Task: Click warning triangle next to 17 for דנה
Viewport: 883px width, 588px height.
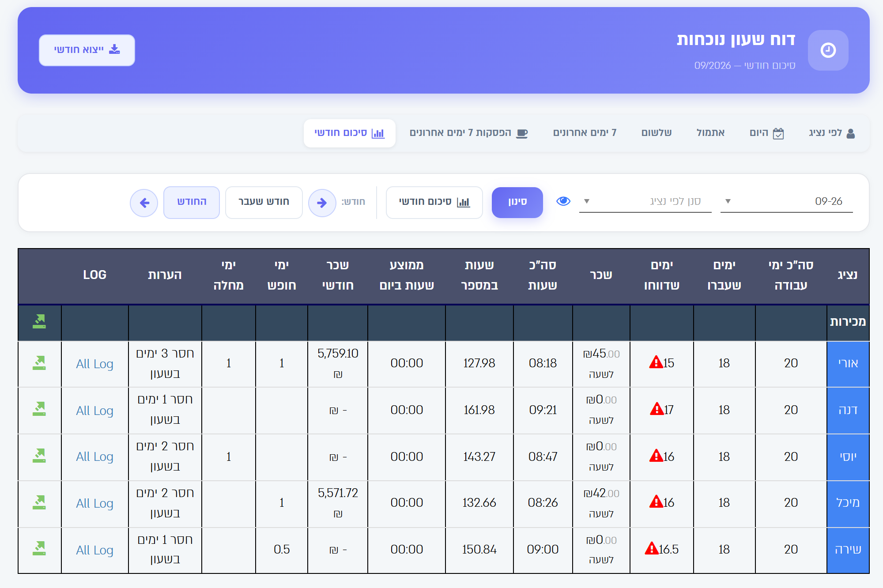Action: tap(657, 409)
